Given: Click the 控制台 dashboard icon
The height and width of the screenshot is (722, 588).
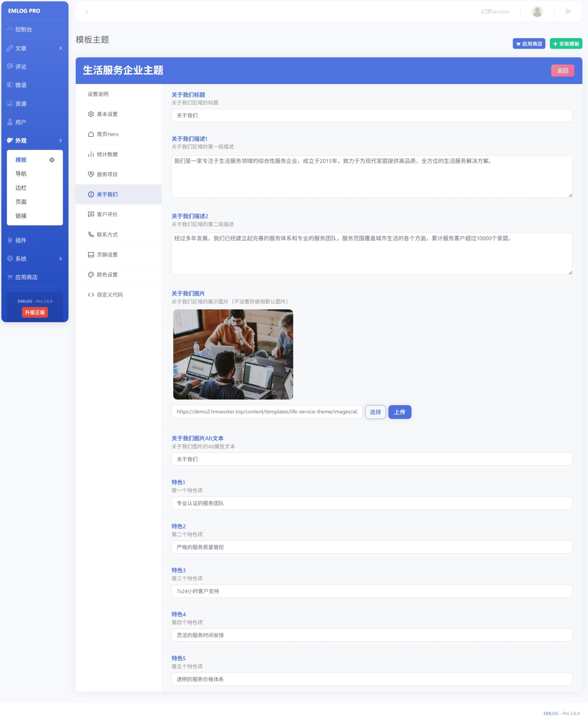Looking at the screenshot, I should [x=10, y=30].
